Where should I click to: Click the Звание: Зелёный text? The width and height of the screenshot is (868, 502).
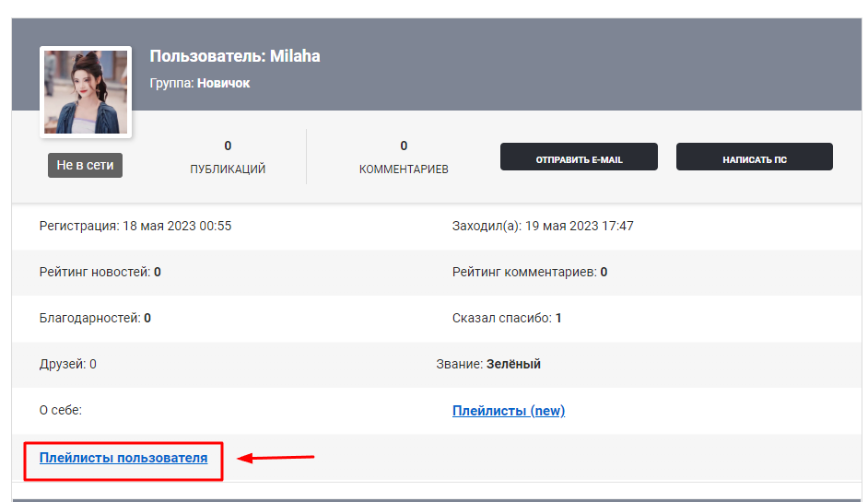click(488, 364)
